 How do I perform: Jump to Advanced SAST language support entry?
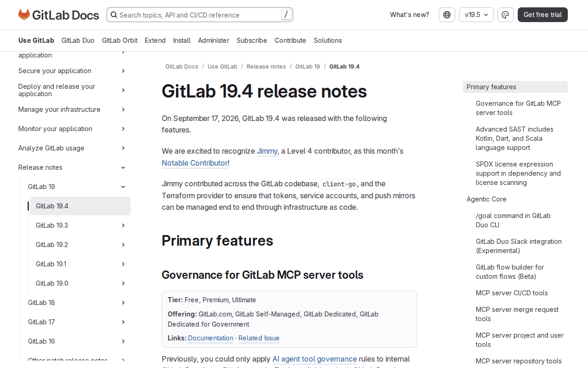point(514,138)
